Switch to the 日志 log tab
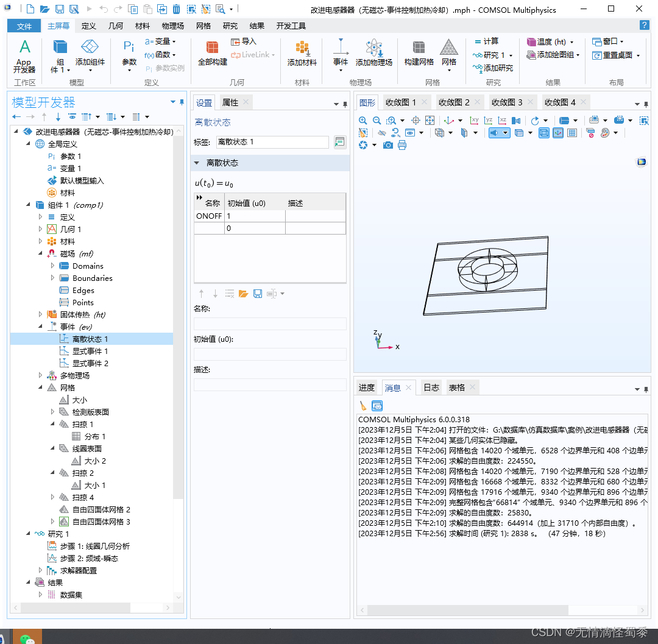The image size is (658, 644). 431,387
